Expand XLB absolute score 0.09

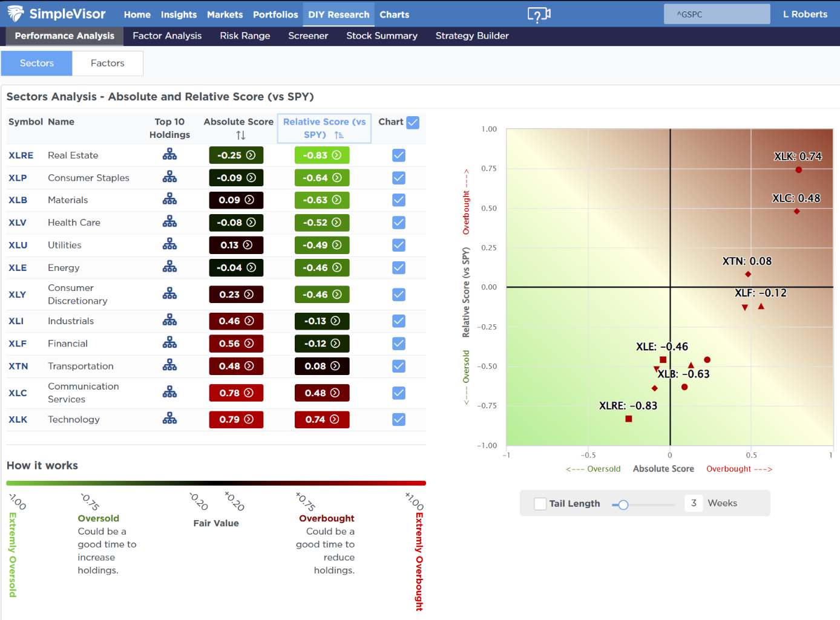236,200
